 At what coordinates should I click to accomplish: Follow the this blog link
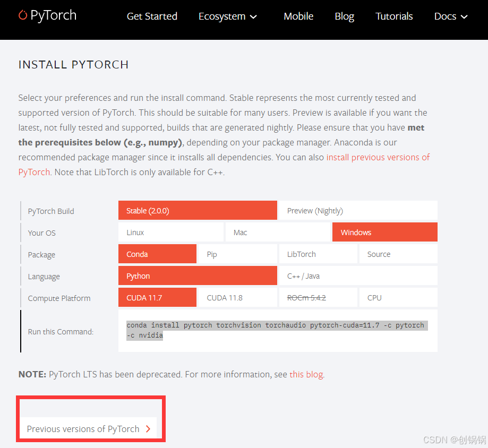(306, 374)
